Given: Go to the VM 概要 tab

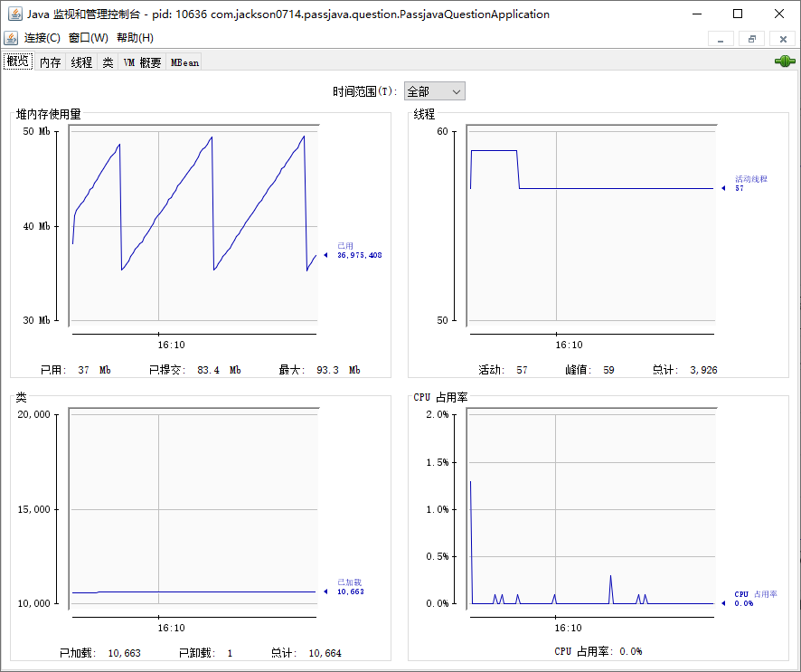Looking at the screenshot, I should click(142, 62).
